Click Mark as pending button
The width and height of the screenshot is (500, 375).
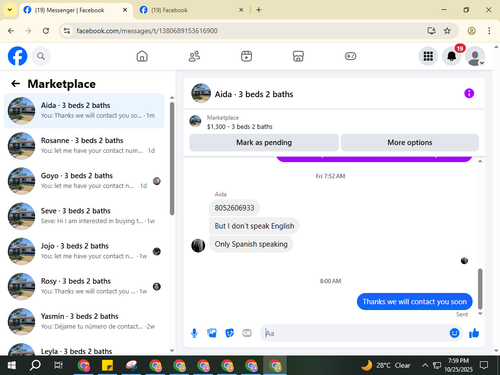tap(264, 143)
